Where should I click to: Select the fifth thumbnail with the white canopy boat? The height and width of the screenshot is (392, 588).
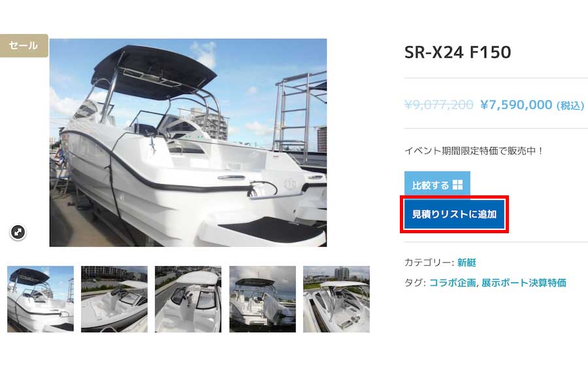coord(336,299)
